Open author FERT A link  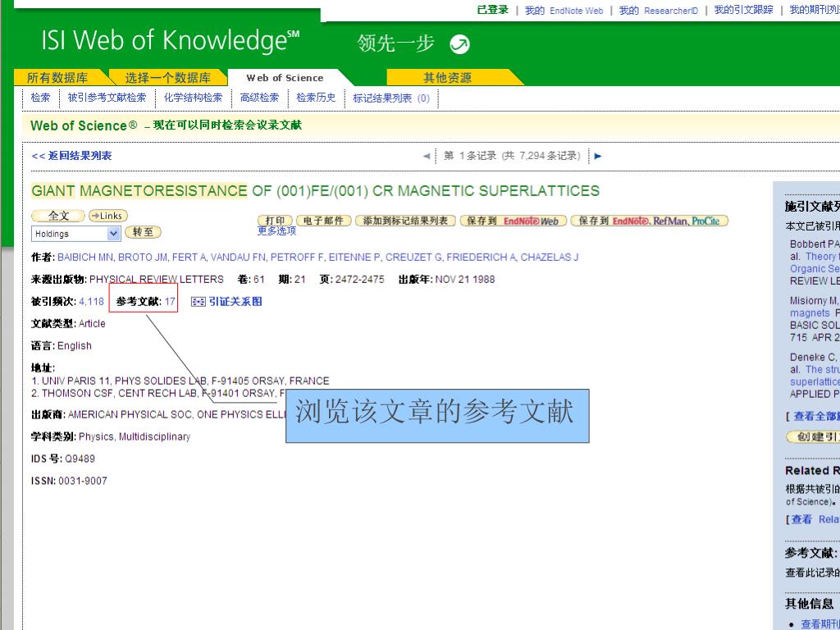click(x=189, y=257)
